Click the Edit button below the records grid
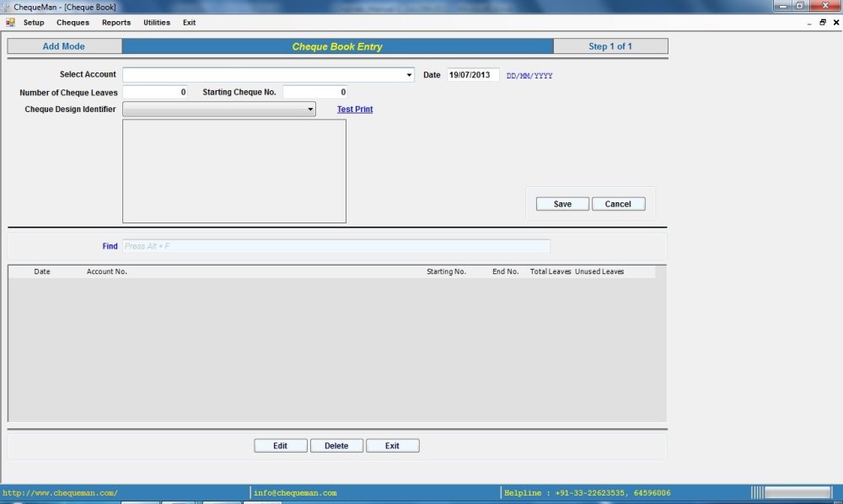 280,445
